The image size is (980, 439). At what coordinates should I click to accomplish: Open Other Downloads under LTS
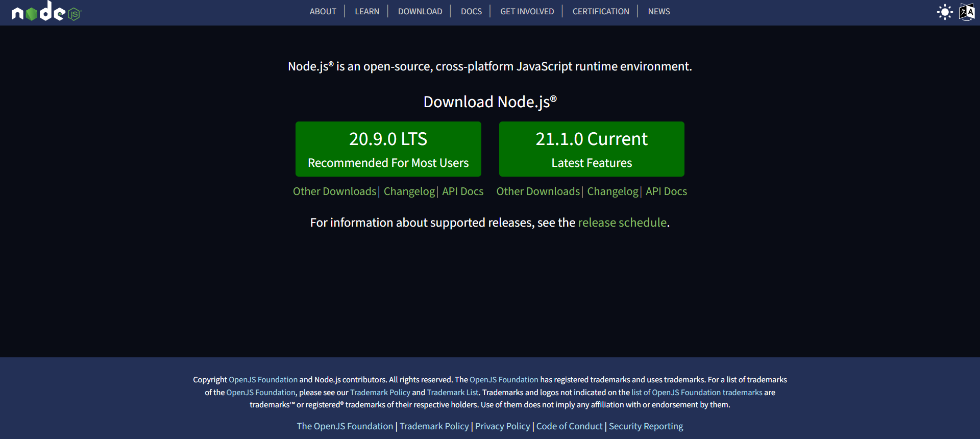pyautogui.click(x=334, y=191)
